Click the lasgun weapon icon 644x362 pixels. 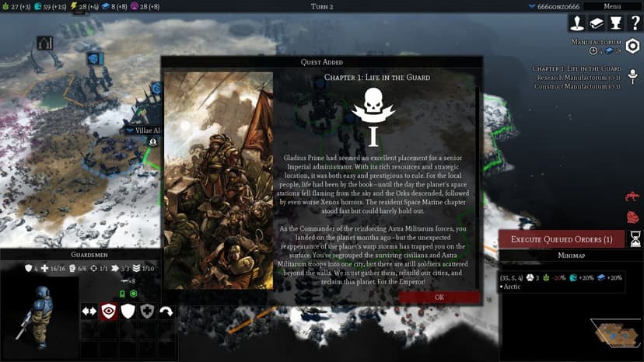point(125,281)
